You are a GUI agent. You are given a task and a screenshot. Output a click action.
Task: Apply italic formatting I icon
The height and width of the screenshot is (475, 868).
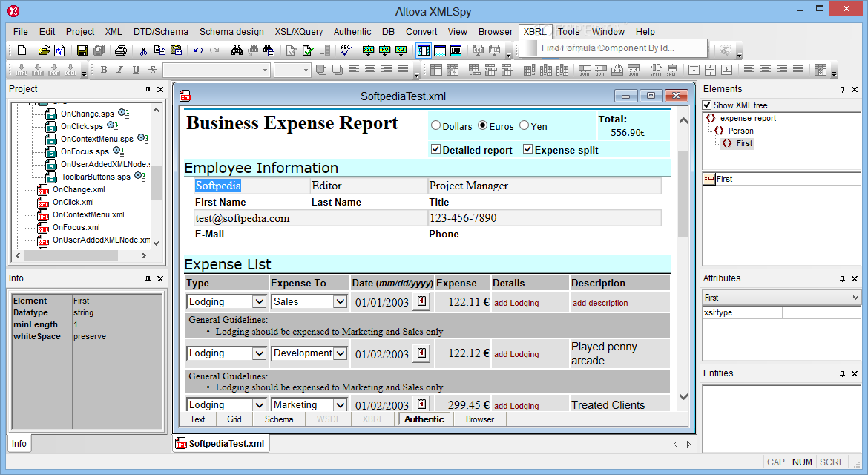[119, 70]
